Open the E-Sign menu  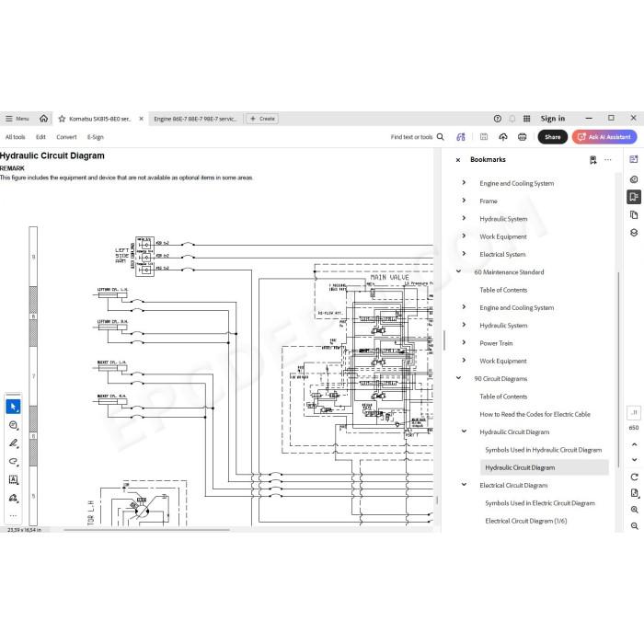[96, 137]
